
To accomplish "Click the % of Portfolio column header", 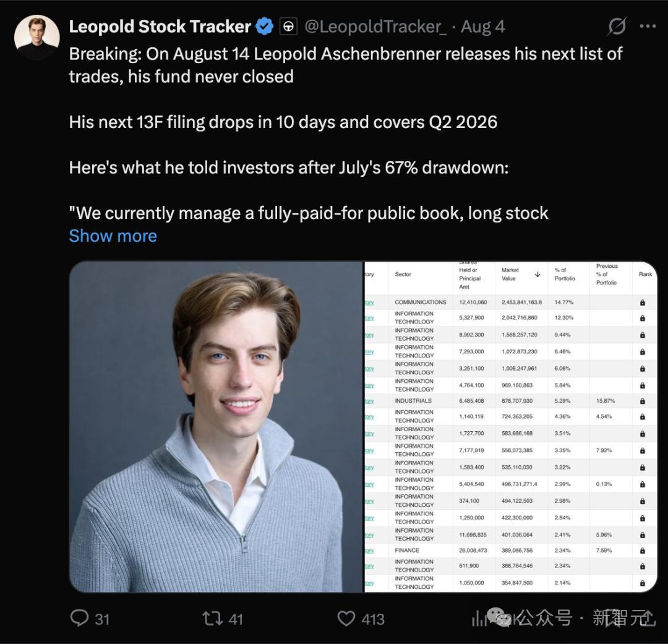I will click(565, 275).
